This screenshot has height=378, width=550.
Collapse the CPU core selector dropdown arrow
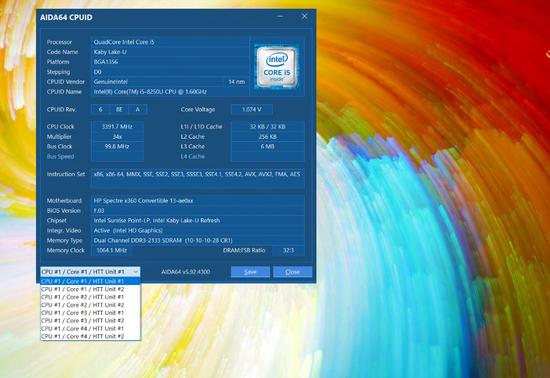135,272
